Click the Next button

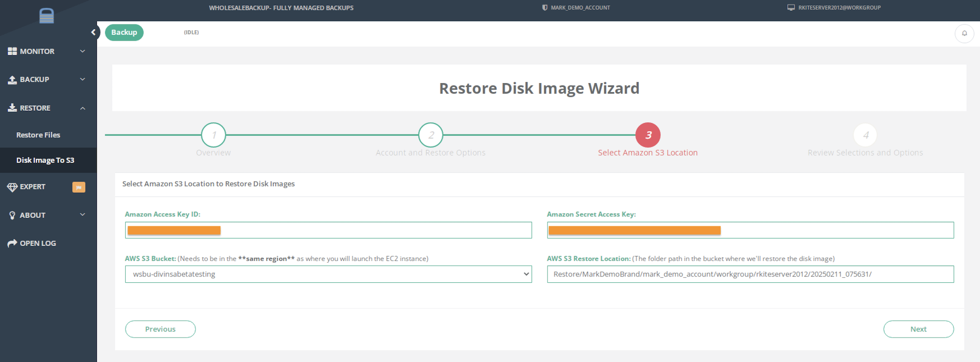[x=918, y=329]
